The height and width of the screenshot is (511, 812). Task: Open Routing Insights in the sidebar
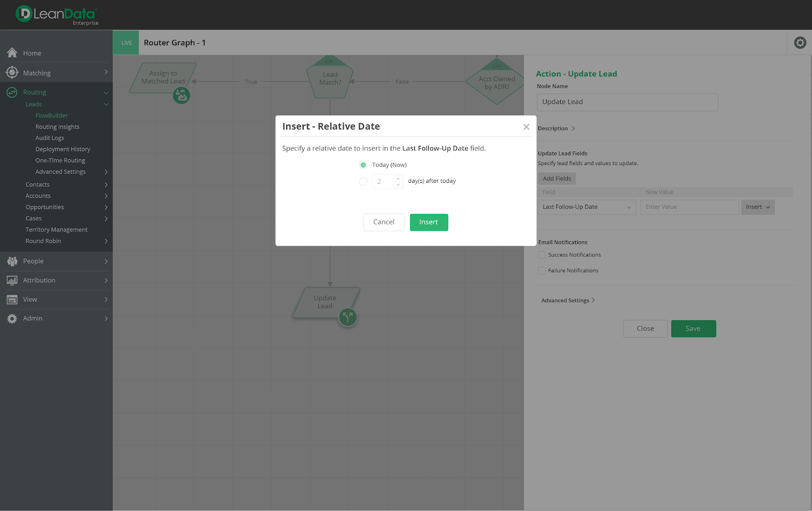coord(57,127)
